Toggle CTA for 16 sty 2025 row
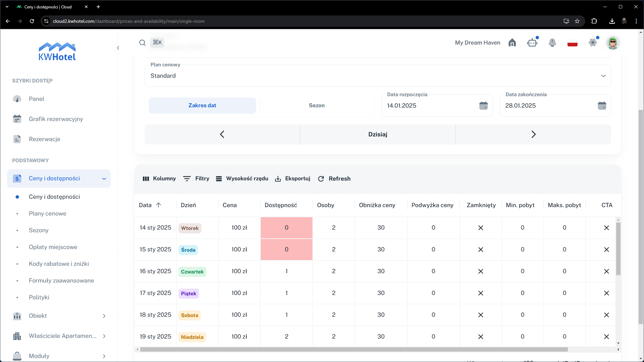This screenshot has height=362, width=644. coord(606,271)
